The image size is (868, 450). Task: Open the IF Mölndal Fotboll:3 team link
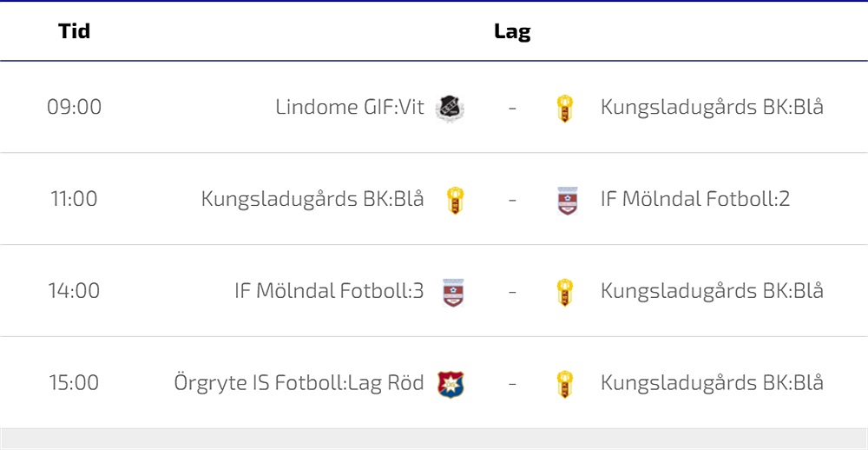(329, 291)
